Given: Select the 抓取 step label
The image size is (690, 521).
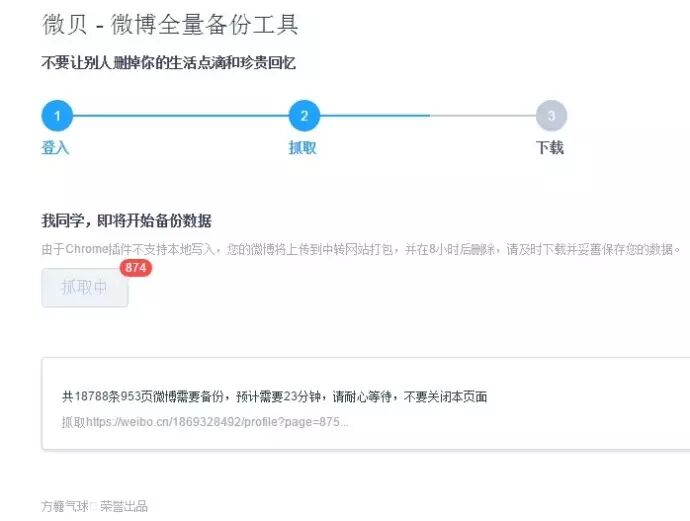Looking at the screenshot, I should click(302, 147).
